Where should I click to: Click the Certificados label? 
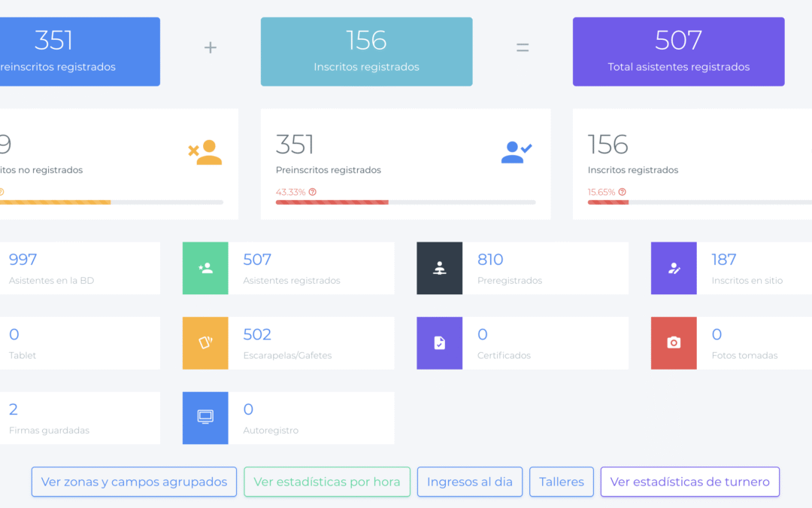point(504,355)
